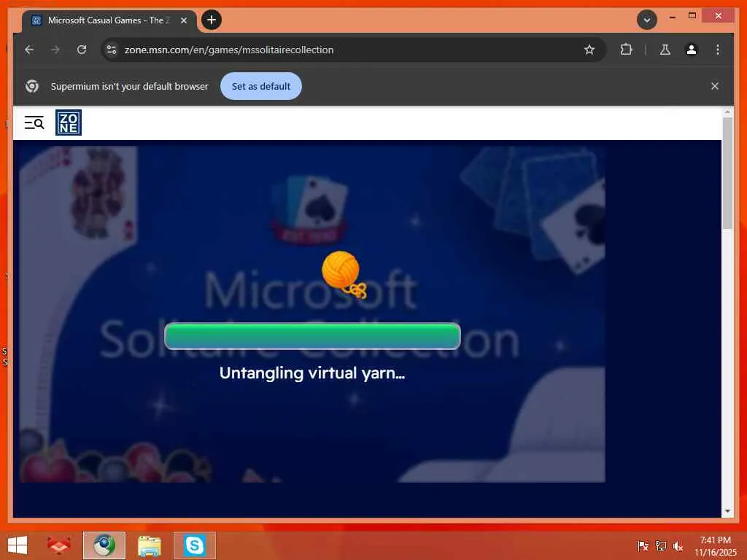This screenshot has width=747, height=560.
Task: Open File Explorer from the taskbar
Action: click(x=149, y=545)
